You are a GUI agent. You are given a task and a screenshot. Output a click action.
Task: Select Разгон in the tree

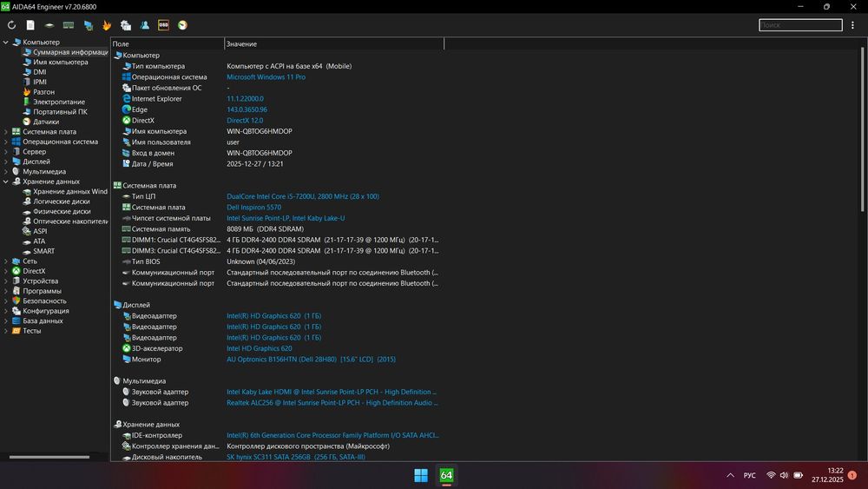click(38, 92)
